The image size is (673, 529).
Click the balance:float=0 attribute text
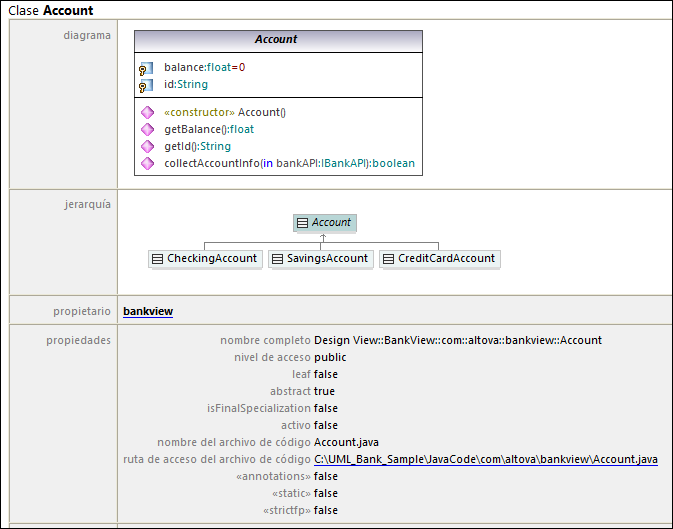pyautogui.click(x=204, y=68)
